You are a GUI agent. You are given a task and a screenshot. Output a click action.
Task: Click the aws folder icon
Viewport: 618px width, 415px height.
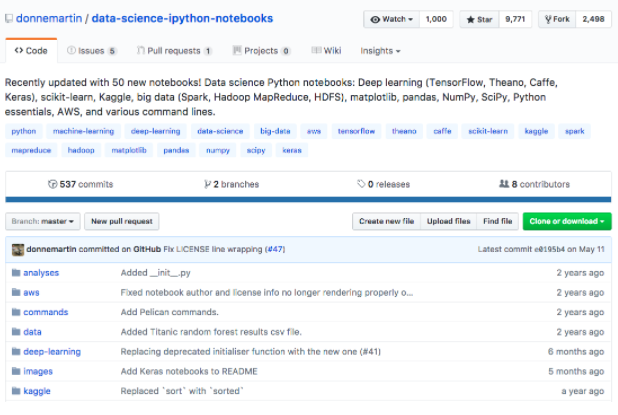16,292
